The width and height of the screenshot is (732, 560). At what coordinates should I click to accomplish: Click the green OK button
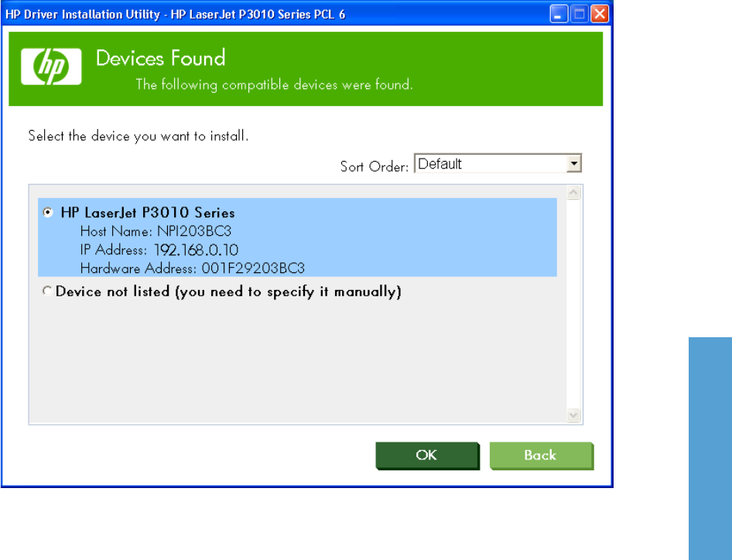click(x=427, y=456)
